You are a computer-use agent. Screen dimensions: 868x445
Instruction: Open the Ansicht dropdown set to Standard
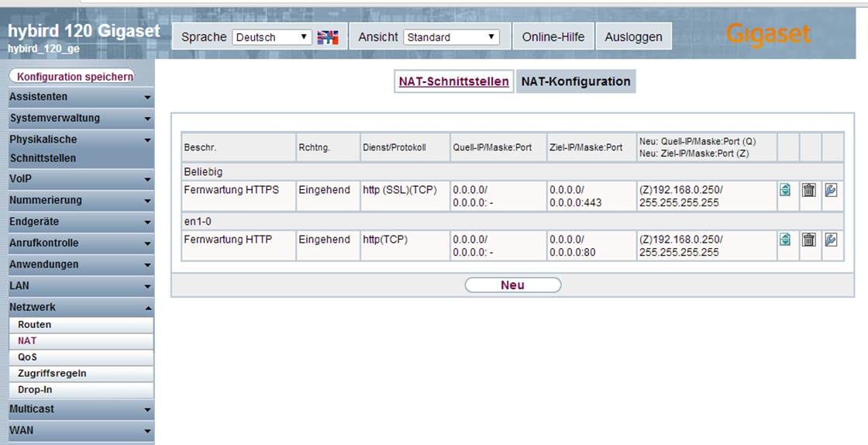tap(451, 37)
